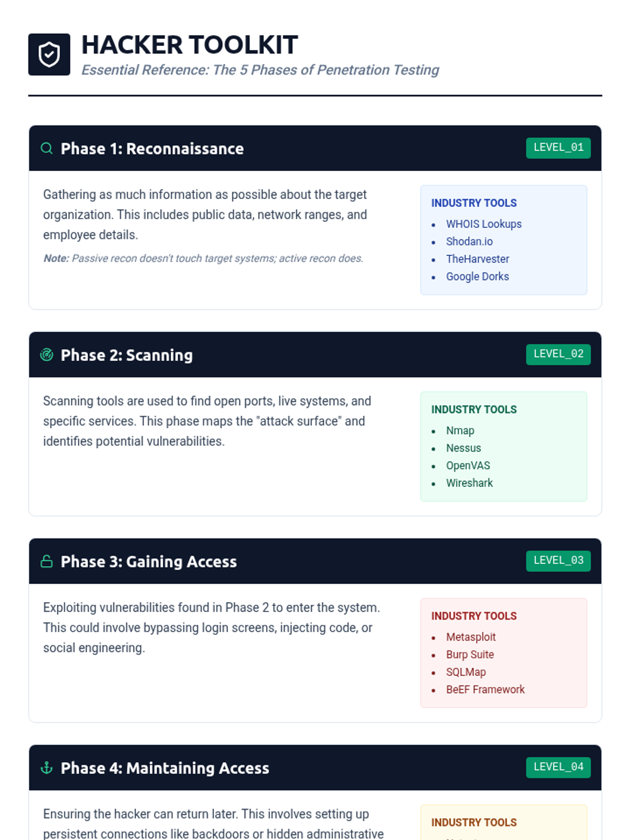Click the shield logo icon
This screenshot has width=630, height=840.
[x=49, y=55]
